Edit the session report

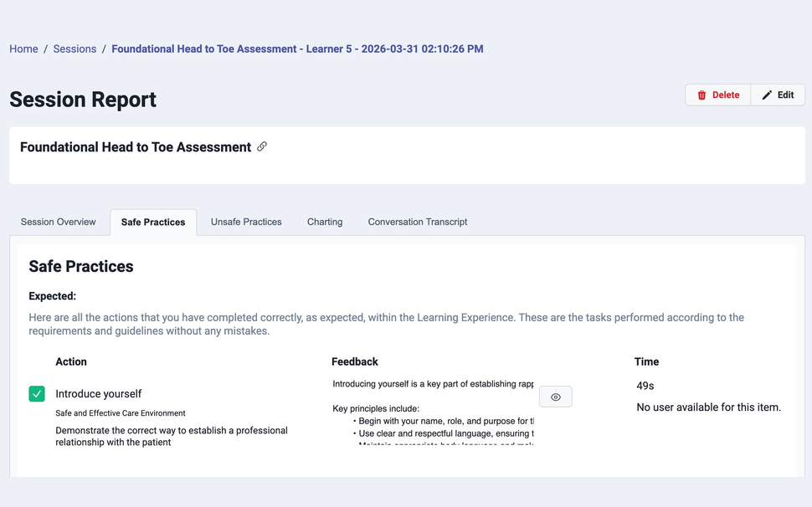tap(778, 95)
